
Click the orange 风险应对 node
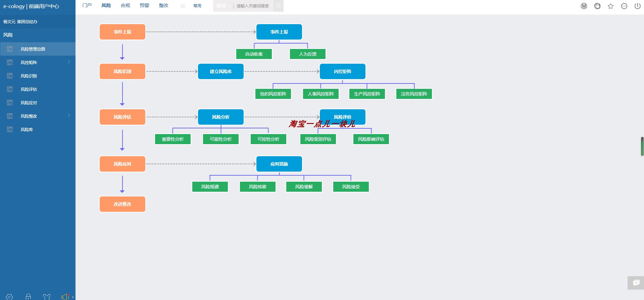click(x=122, y=164)
